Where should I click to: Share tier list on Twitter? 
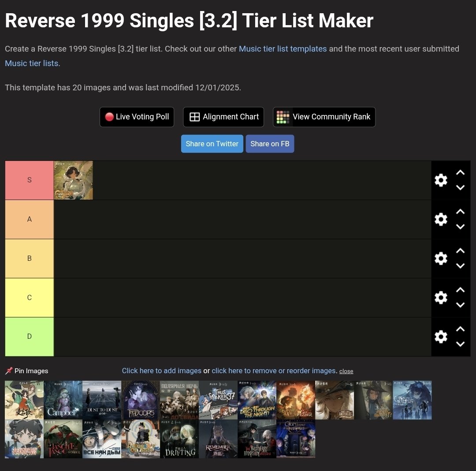click(212, 144)
